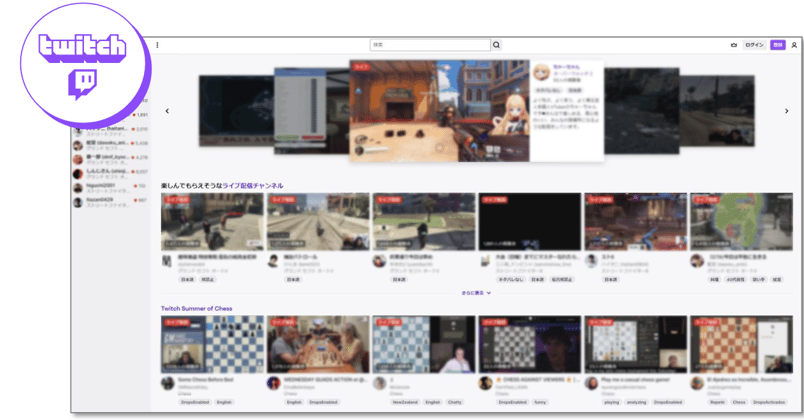This screenshot has height=420, width=804.
Task: Click the magnifier search button
Action: pos(496,45)
